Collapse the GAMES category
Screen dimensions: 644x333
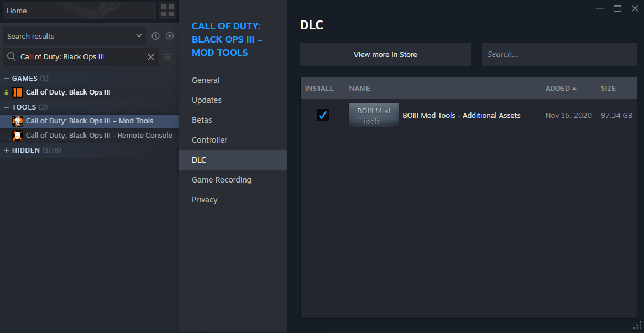[7, 78]
